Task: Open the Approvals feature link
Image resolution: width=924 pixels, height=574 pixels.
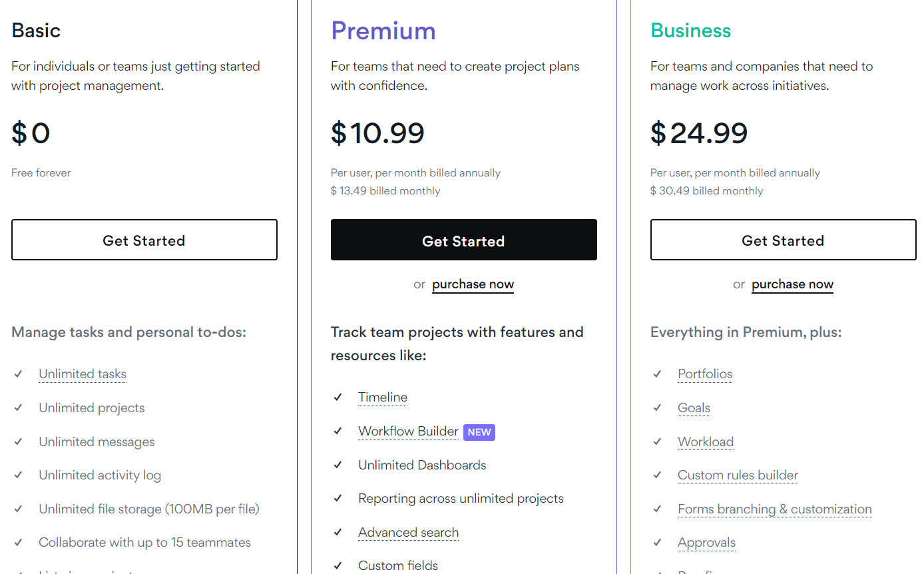Action: [706, 543]
